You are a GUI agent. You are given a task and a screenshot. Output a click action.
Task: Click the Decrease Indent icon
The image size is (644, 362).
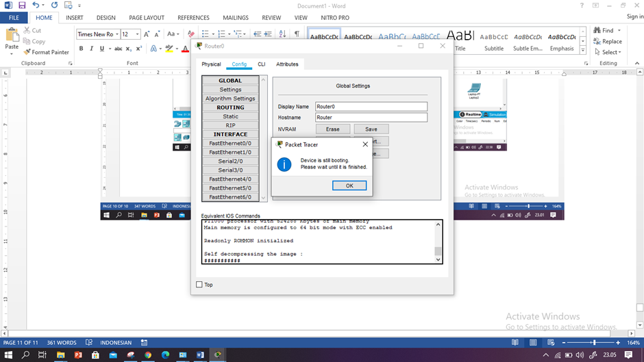[x=257, y=34]
